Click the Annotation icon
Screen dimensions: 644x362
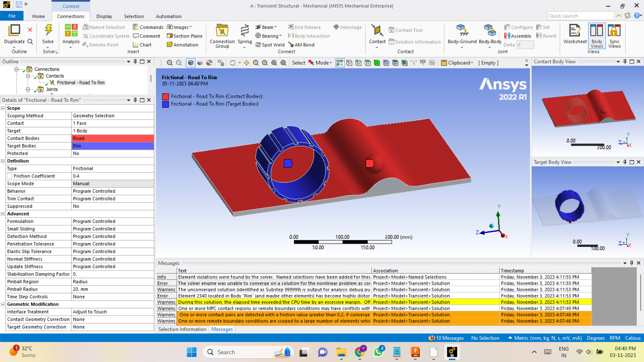(170, 45)
